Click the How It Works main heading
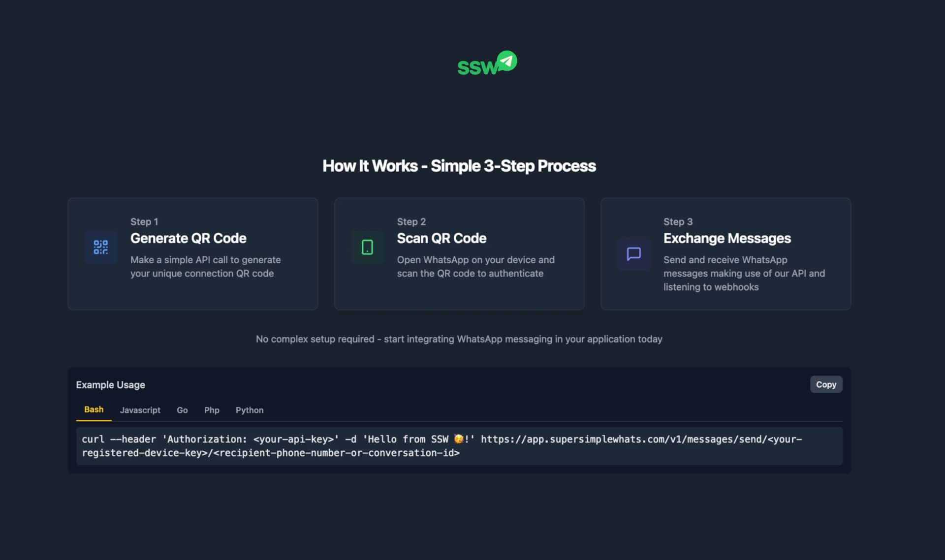Screen dimensions: 945x560 point(459,166)
